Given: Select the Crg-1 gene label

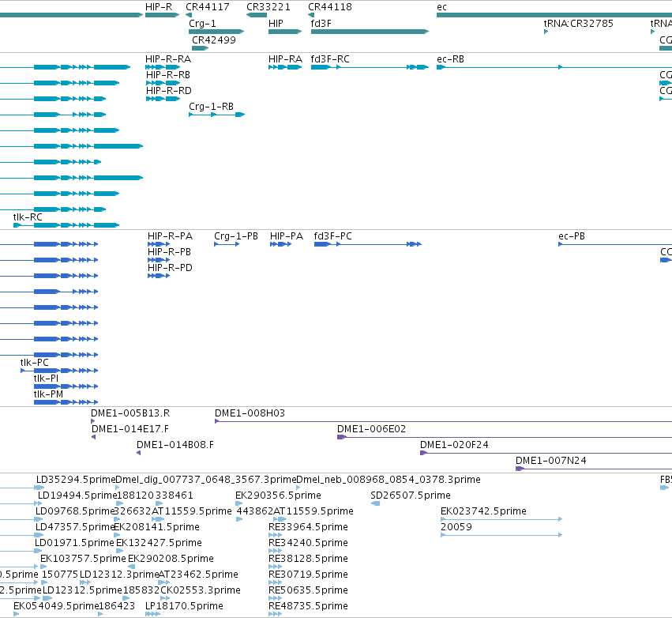Looking at the screenshot, I should pyautogui.click(x=202, y=23).
